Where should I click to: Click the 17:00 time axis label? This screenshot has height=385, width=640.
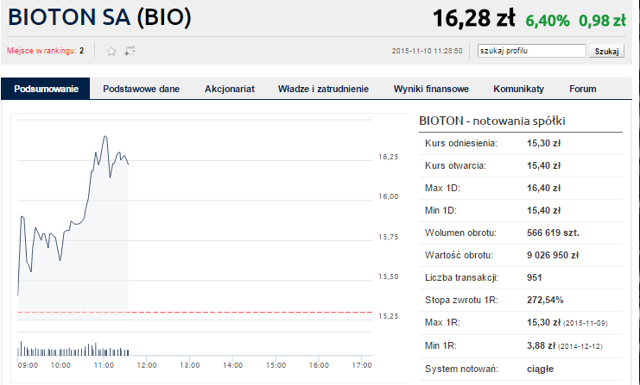coord(362,365)
